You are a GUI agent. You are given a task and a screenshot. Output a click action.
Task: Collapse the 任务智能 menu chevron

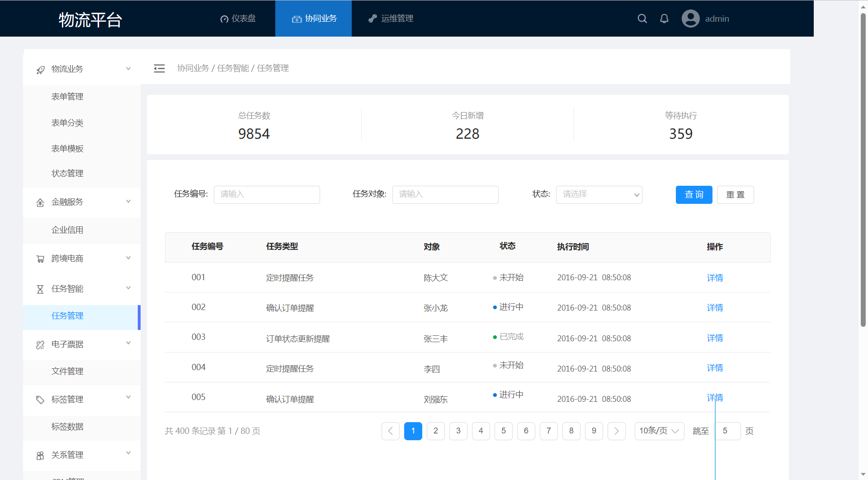click(x=128, y=288)
